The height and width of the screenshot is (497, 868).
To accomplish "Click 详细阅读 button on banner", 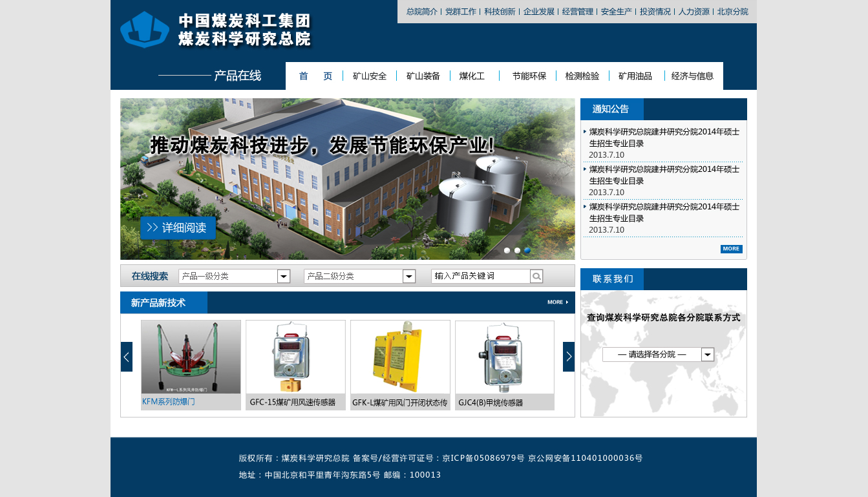I will coord(178,228).
